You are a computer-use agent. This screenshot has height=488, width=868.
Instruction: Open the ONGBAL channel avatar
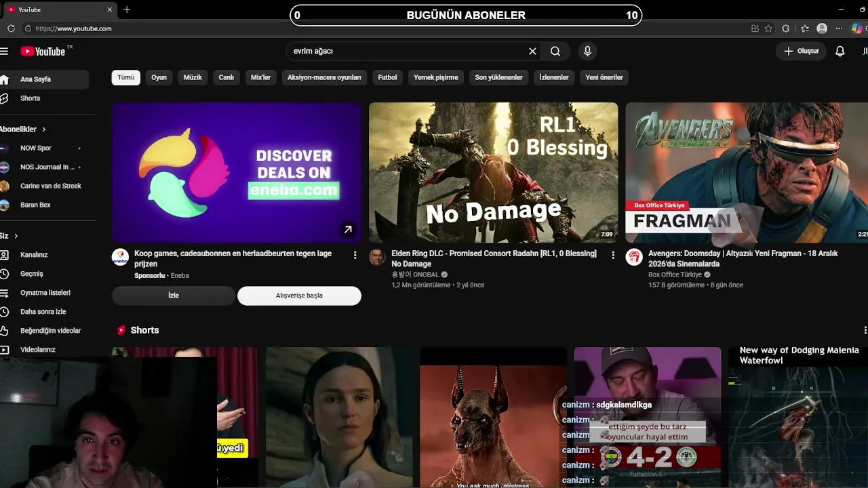pyautogui.click(x=377, y=257)
